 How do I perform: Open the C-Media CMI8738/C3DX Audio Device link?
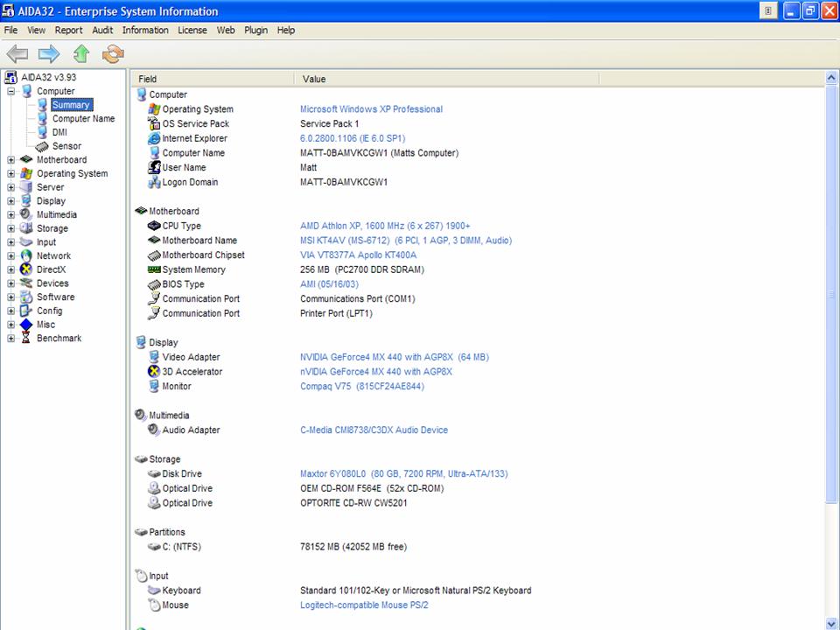click(x=374, y=430)
